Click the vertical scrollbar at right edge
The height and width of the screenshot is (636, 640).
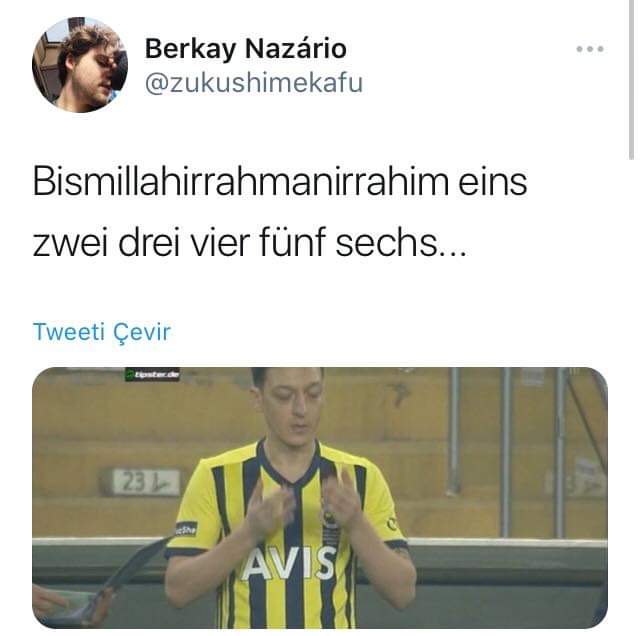(631, 80)
